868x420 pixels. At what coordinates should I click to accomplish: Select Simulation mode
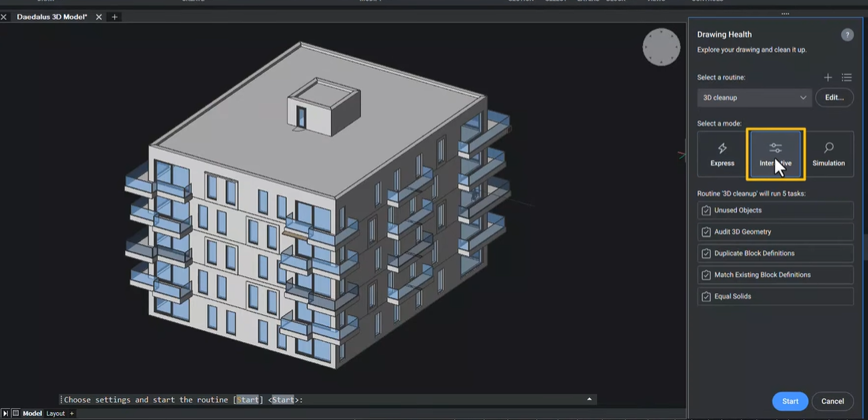coord(829,154)
